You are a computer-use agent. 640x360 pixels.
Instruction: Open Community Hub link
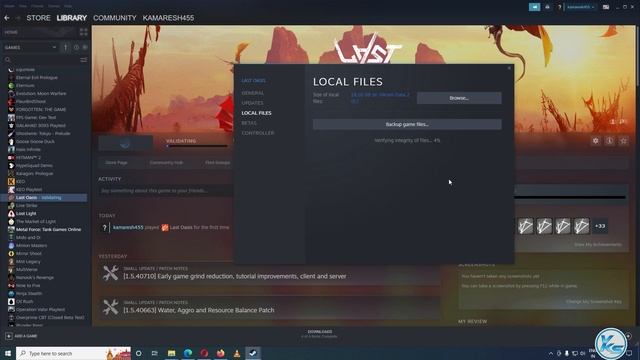click(166, 162)
